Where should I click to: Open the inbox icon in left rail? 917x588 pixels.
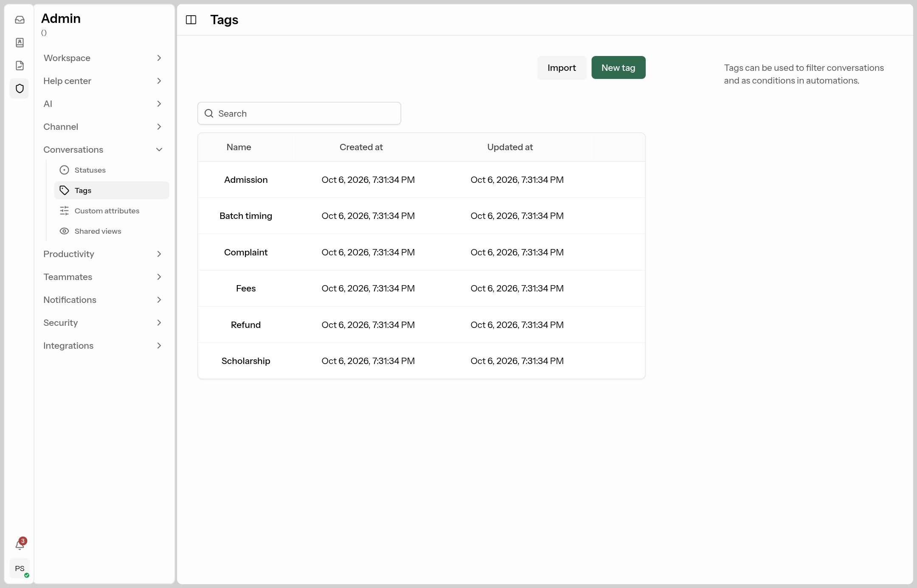coord(20,20)
